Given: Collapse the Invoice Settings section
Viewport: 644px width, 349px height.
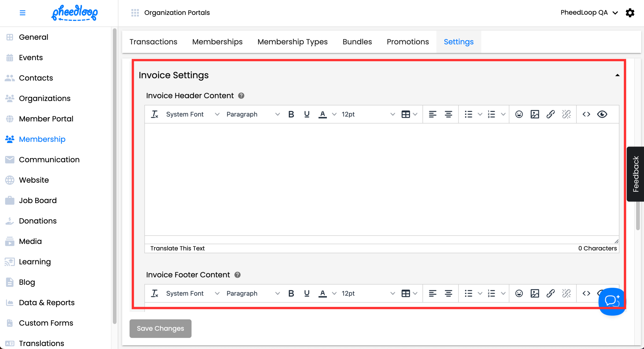Looking at the screenshot, I should (617, 75).
